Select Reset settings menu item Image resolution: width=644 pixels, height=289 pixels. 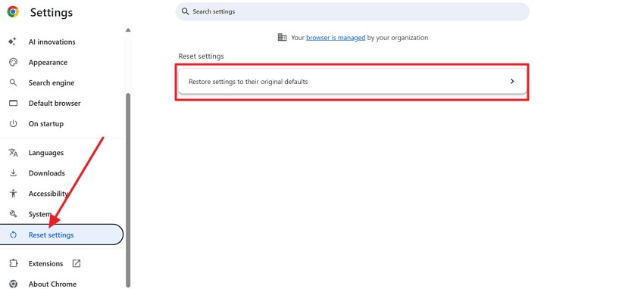[x=61, y=235]
